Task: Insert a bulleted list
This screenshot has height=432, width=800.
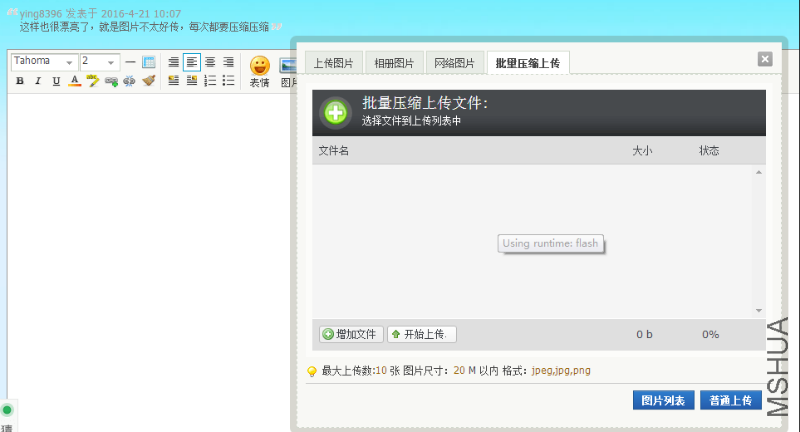Action: [229, 81]
